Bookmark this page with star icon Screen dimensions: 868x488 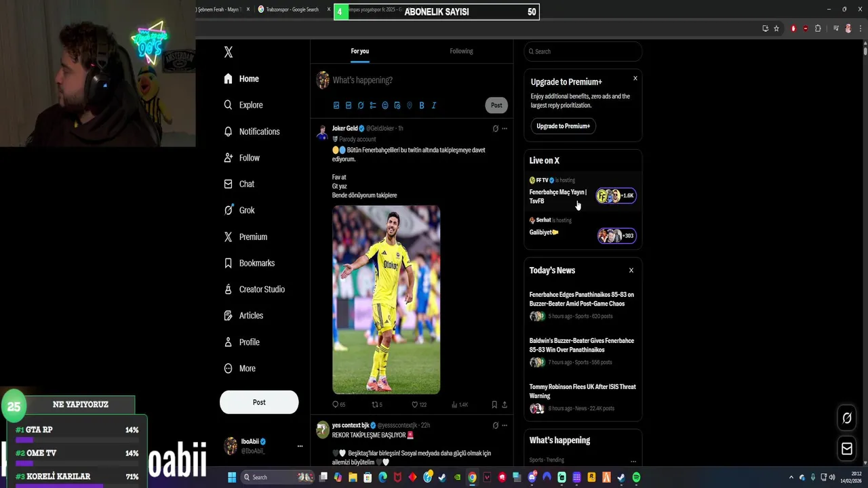[776, 28]
